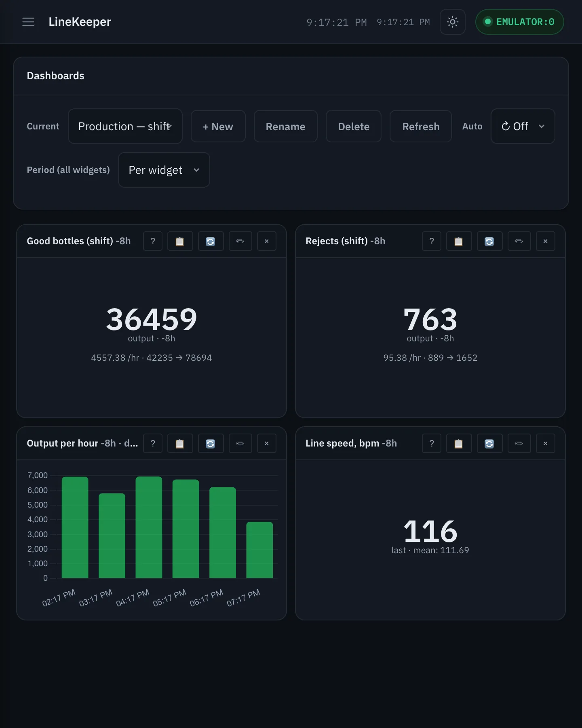582x728 pixels.
Task: Click the 06:17 PM chart bar
Action: pyautogui.click(x=223, y=532)
